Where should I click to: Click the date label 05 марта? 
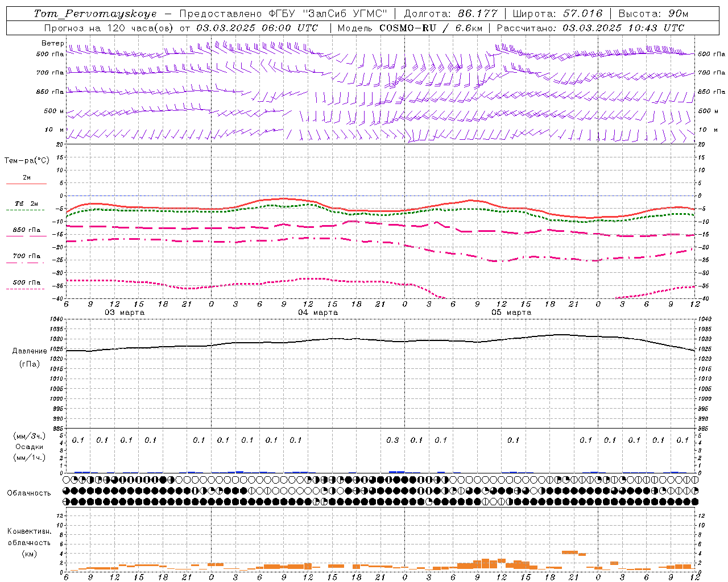click(511, 313)
